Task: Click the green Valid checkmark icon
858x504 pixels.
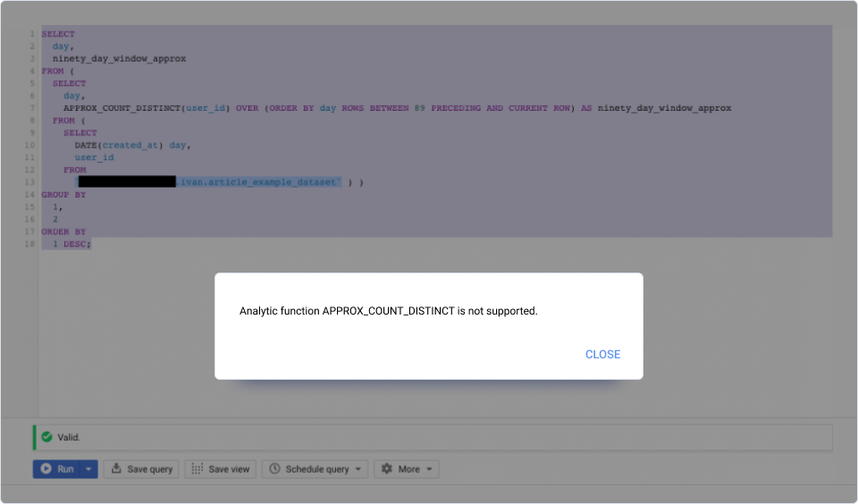Action: click(46, 437)
